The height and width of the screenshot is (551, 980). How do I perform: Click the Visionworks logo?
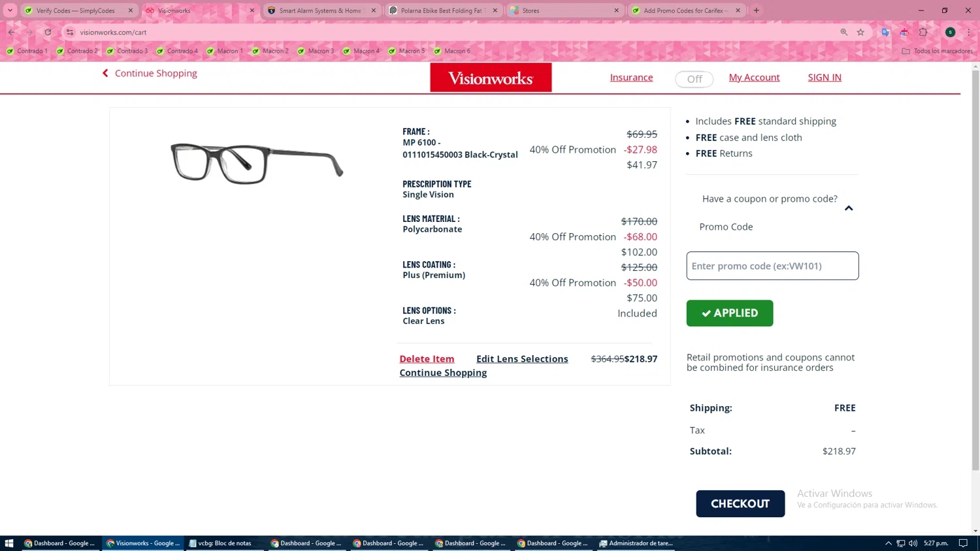click(x=490, y=78)
